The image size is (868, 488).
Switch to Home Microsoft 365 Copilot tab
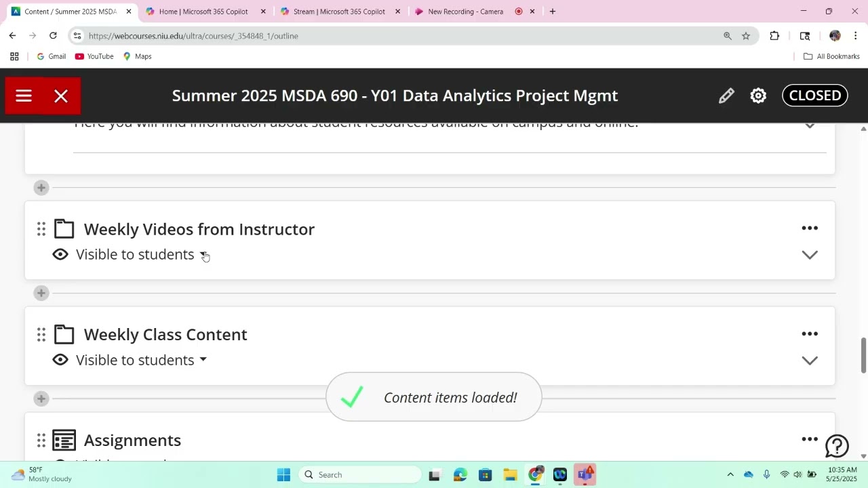click(203, 12)
